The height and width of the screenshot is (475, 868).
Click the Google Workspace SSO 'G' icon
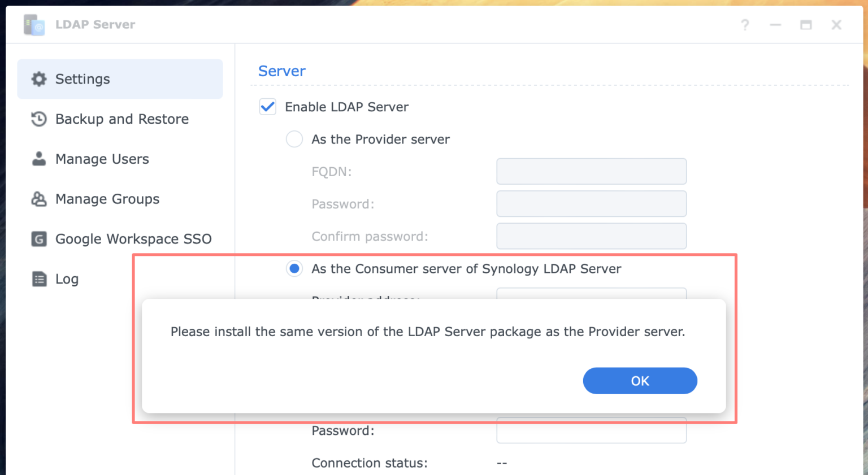point(38,239)
